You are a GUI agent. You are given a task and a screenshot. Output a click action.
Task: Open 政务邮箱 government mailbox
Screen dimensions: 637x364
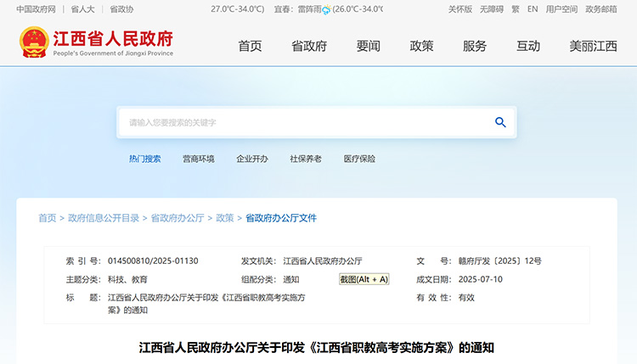click(x=601, y=9)
